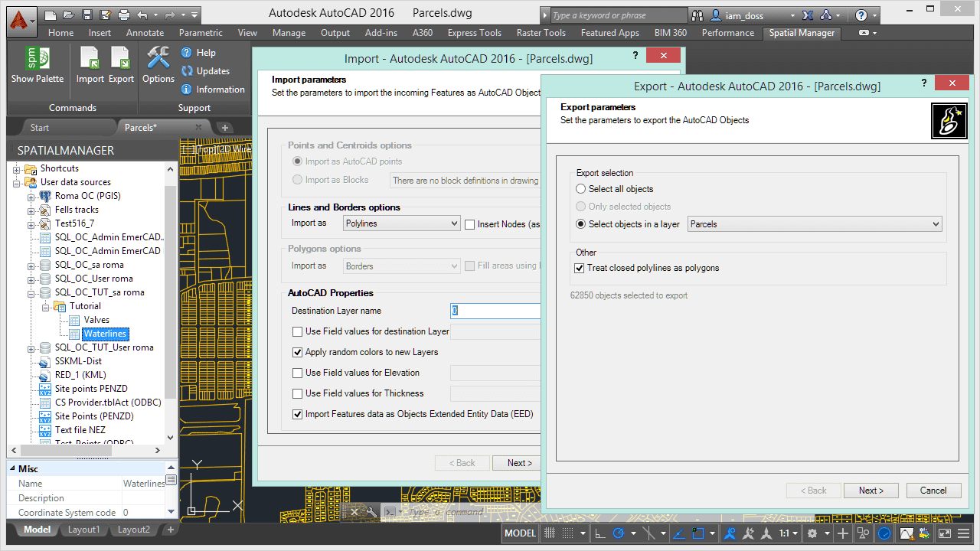The width and height of the screenshot is (980, 551).
Task: Switch to the Raster Tools ribbon tab
Action: point(541,33)
